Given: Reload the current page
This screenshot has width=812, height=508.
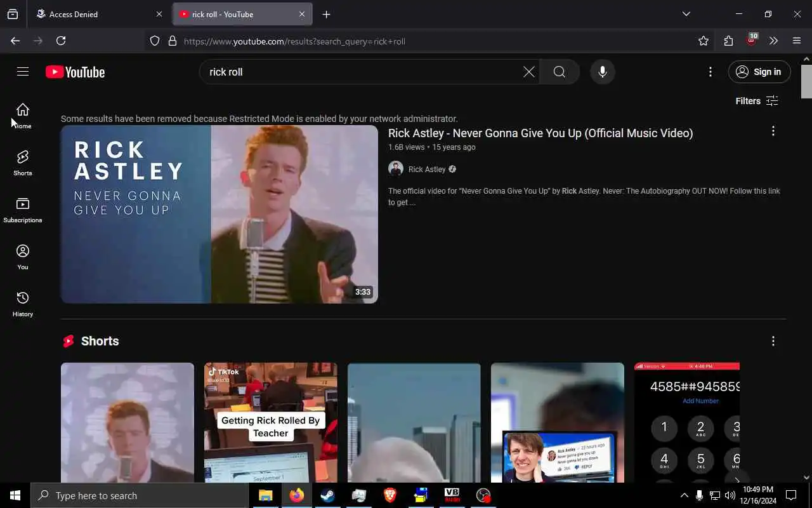Looking at the screenshot, I should [x=61, y=41].
